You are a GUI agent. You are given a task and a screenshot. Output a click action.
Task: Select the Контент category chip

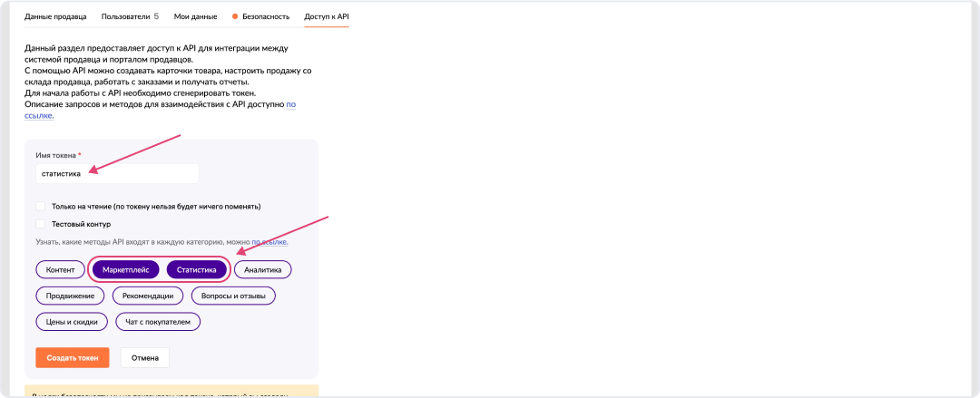[60, 269]
